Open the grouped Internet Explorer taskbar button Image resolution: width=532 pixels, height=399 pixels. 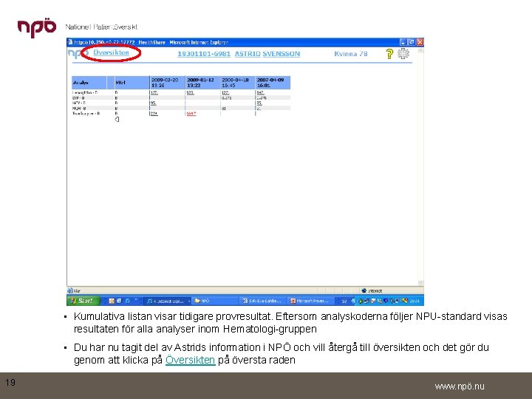click(x=168, y=301)
